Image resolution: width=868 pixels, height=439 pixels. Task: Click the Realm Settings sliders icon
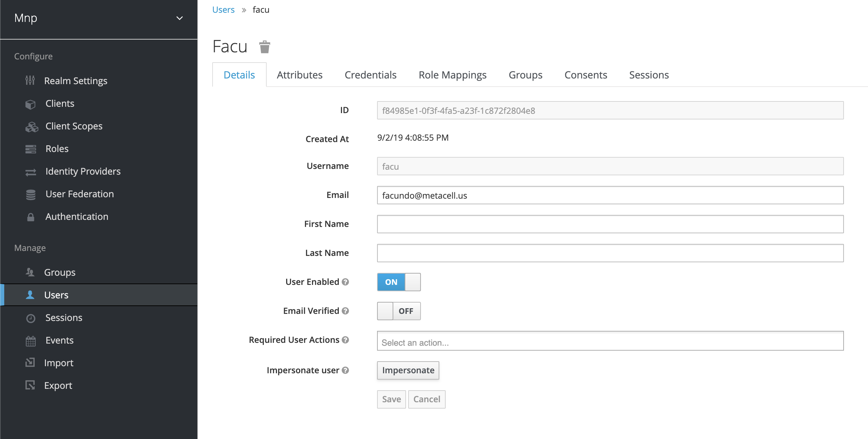(x=30, y=81)
